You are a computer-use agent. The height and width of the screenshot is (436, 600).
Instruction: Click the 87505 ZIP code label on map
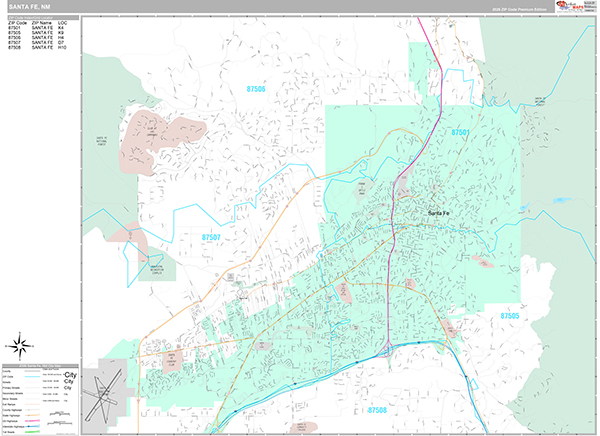click(x=510, y=315)
